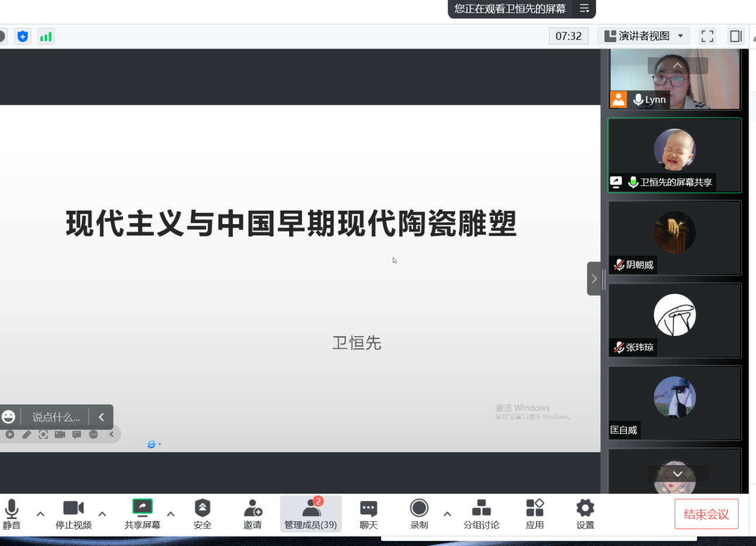Open Breakout Rooms (分组讨论)
Viewport: 756px width, 546px height.
481,513
